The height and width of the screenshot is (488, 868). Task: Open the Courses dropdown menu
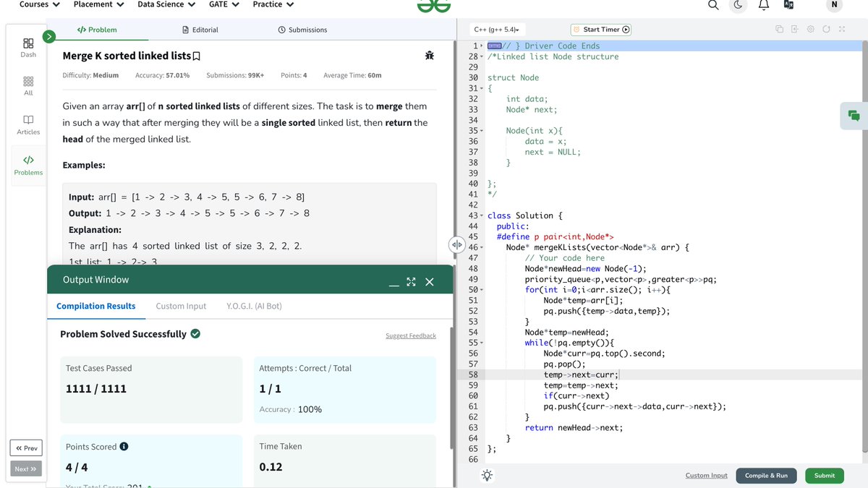tap(39, 4)
